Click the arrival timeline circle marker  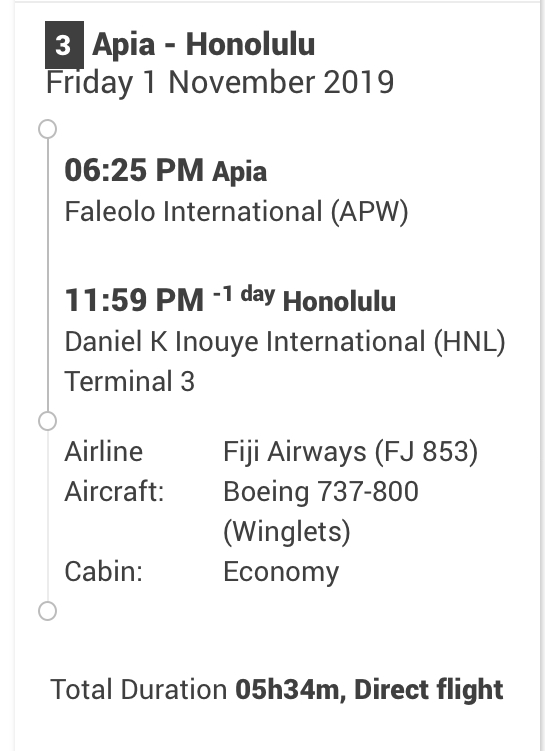(47, 421)
